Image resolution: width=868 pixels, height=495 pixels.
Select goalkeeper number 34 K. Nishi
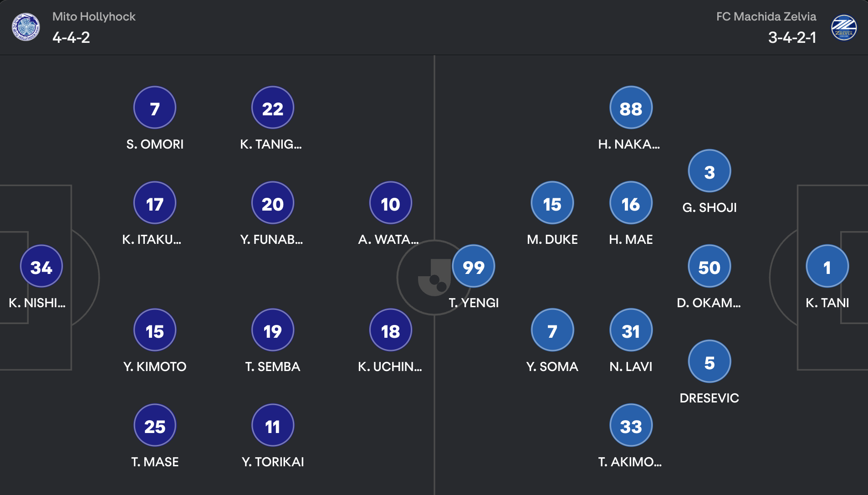point(41,266)
